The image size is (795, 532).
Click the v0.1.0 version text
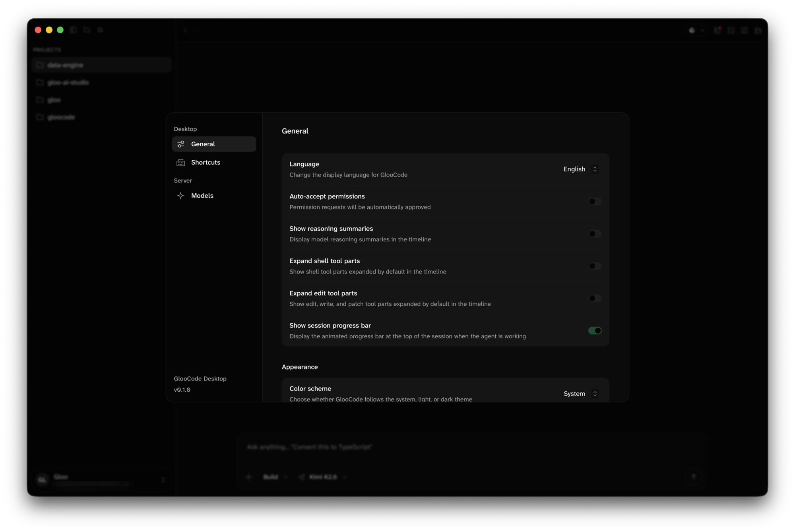(x=182, y=390)
